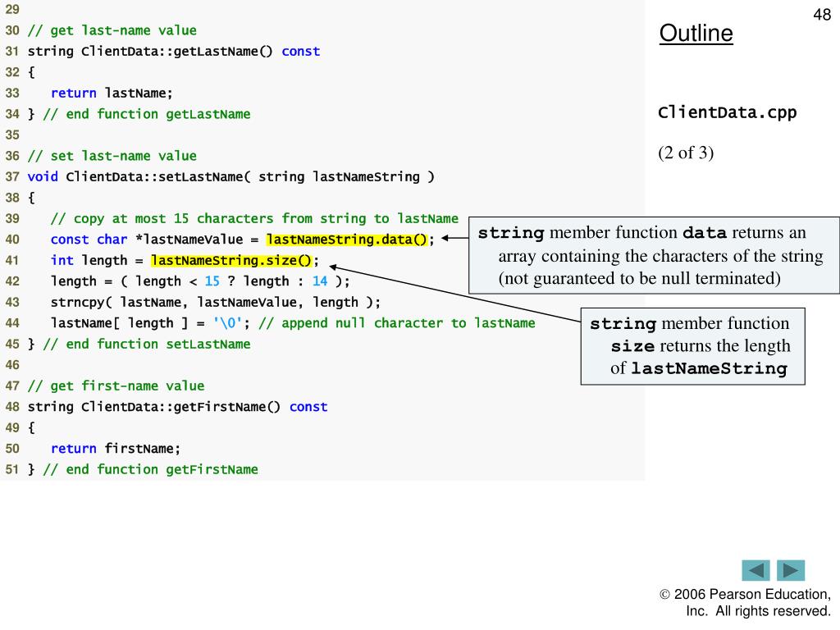Click slide number 48
Screen dimensions: 840x630
tap(822, 15)
